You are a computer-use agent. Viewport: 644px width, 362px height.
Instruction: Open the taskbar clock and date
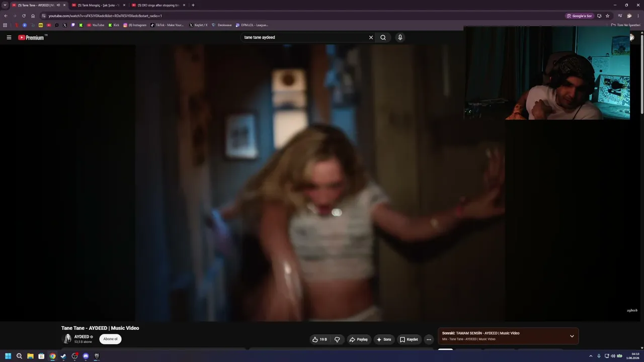pyautogui.click(x=632, y=356)
